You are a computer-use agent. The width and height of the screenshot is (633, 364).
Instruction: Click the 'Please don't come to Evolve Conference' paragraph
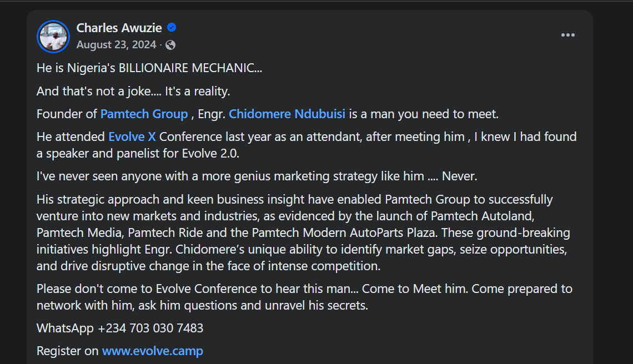coord(304,297)
